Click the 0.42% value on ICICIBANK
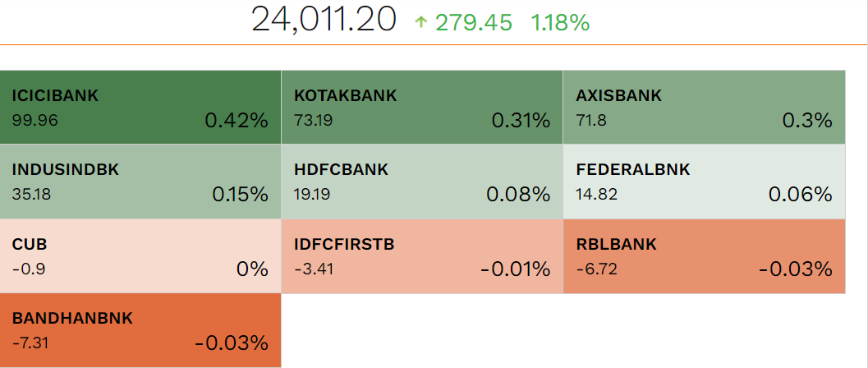The width and height of the screenshot is (868, 368). point(237,121)
